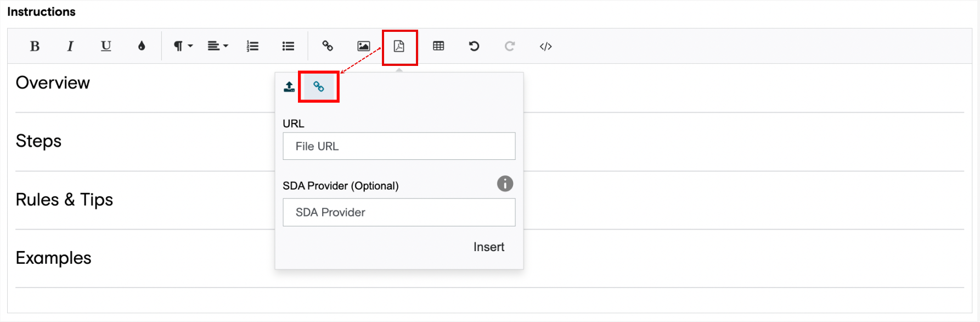The width and height of the screenshot is (980, 322).
Task: Toggle underline text style
Action: [x=106, y=46]
